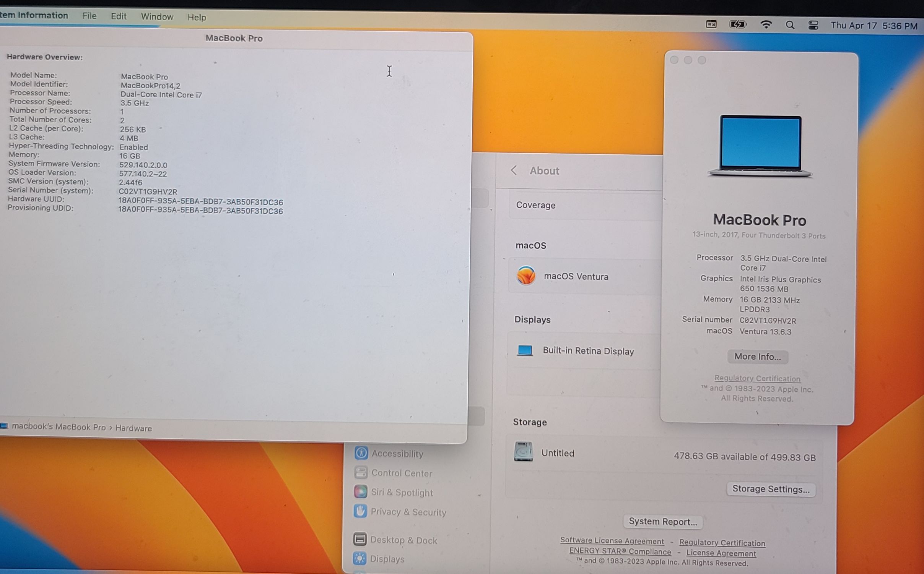
Task: Click the Wi-Fi icon in menu bar
Action: pos(765,25)
